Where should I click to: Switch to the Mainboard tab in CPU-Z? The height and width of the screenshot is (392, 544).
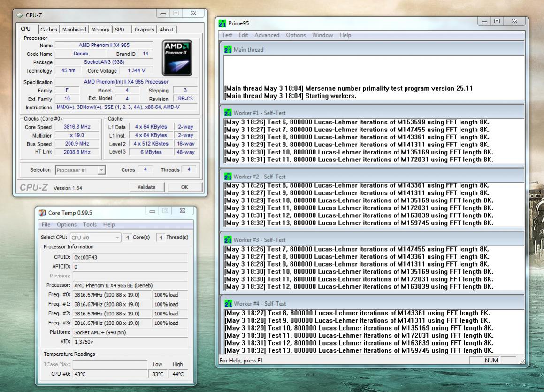click(74, 30)
